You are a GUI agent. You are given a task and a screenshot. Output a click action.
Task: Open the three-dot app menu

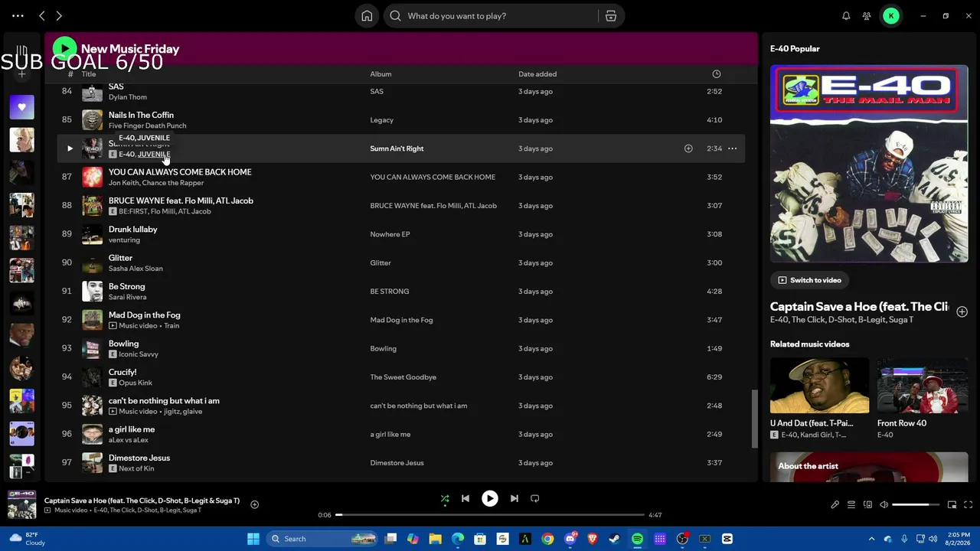18,16
